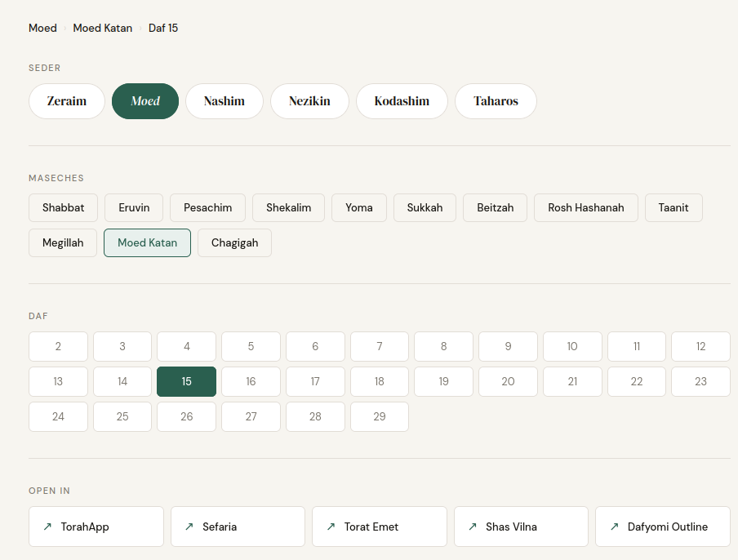Image resolution: width=738 pixels, height=560 pixels.
Task: Open the Kodashim seder
Action: 402,100
